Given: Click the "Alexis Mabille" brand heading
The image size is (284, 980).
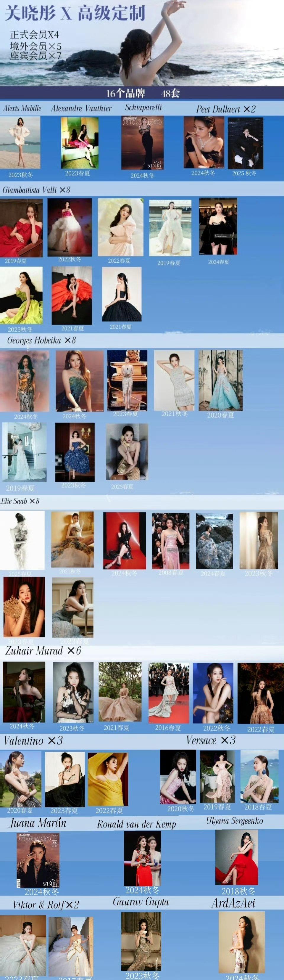Looking at the screenshot, I should [22, 108].
